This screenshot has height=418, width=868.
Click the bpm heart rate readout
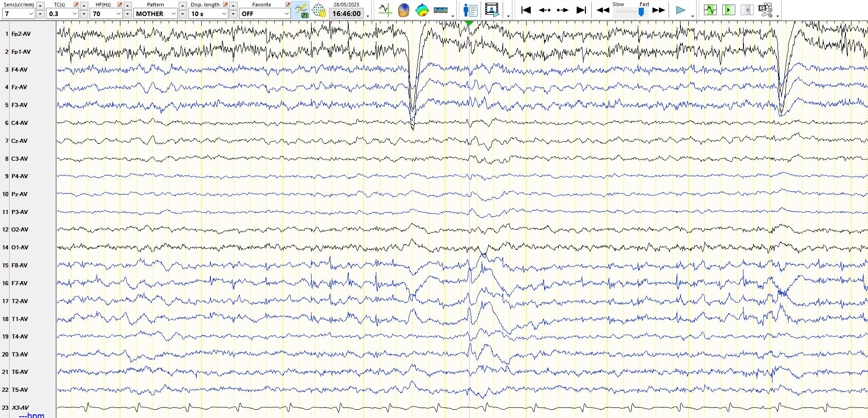tap(32, 415)
